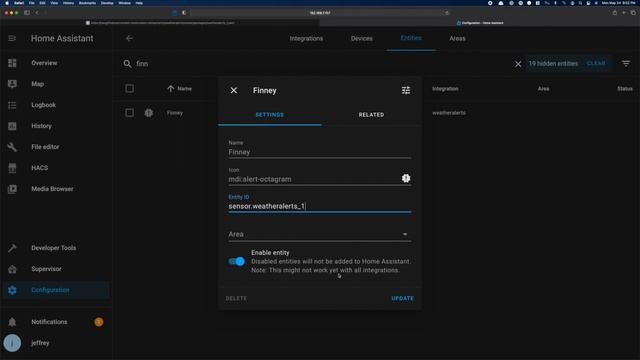Open the Safari menu in menu bar
Screen dimensions: 640x360
[19, 3]
